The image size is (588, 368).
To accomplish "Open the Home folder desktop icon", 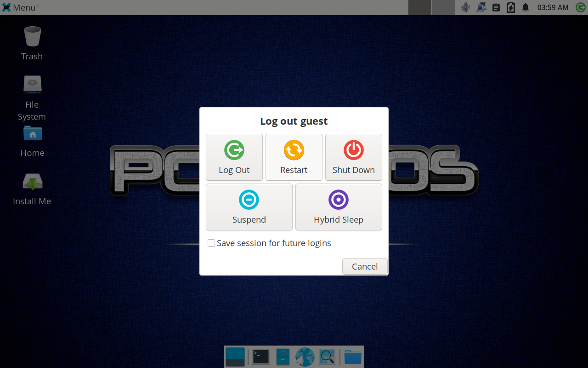I will coord(32,141).
